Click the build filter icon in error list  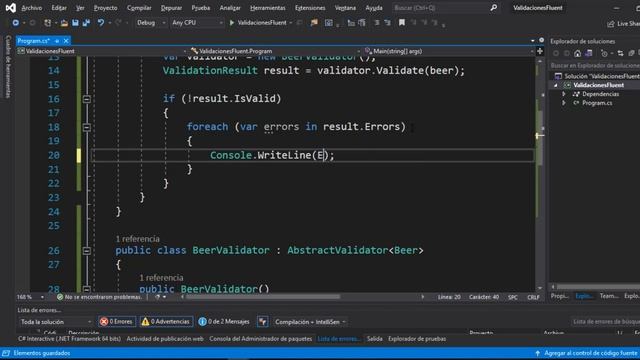coord(263,322)
